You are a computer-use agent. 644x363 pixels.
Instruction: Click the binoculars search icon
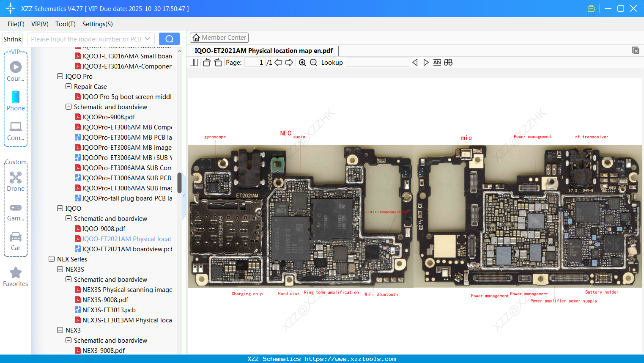coord(448,63)
